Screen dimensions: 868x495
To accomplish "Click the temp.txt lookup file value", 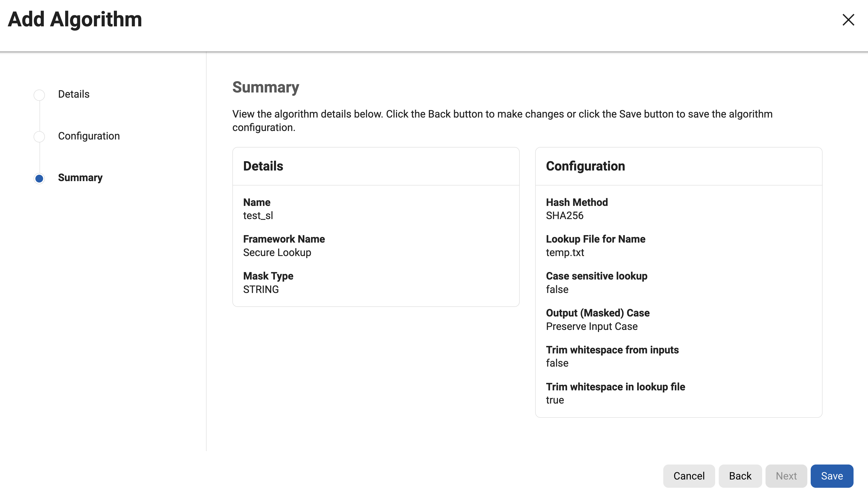I will tap(565, 253).
